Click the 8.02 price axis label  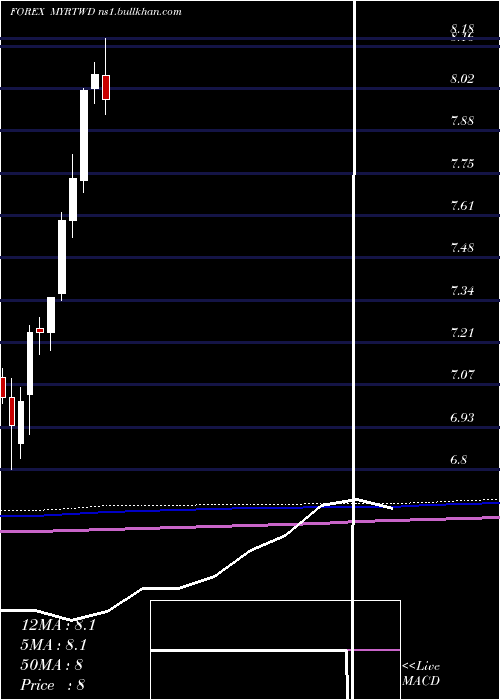462,79
